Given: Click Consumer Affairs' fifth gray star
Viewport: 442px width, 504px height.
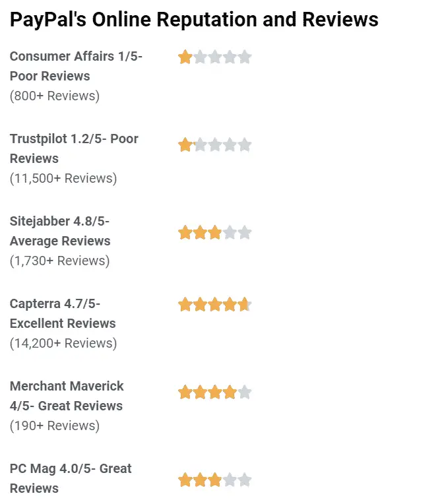Looking at the screenshot, I should pos(245,57).
